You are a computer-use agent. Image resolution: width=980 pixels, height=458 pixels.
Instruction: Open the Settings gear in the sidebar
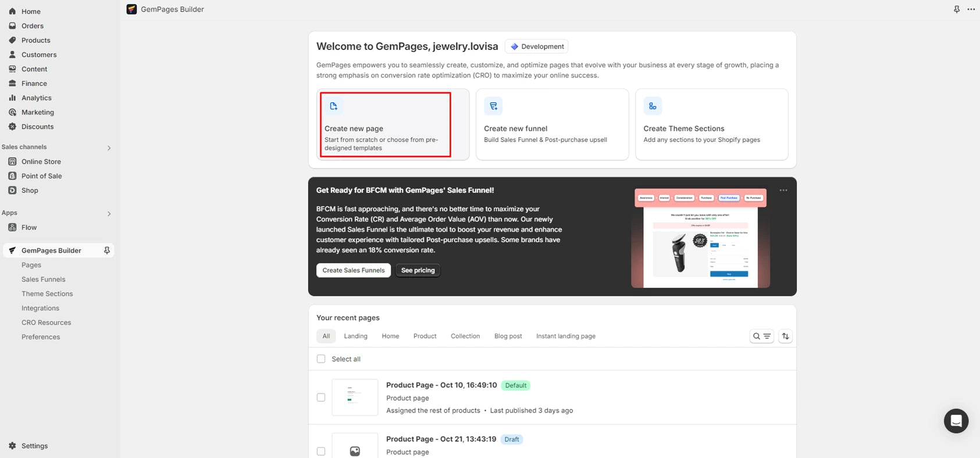(x=12, y=446)
